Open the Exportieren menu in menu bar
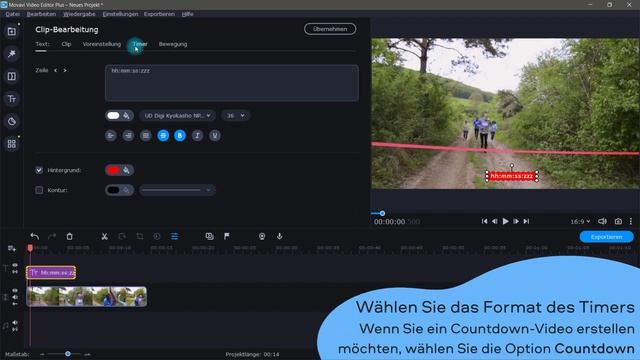Image resolution: width=640 pixels, height=360 pixels. 159,14
